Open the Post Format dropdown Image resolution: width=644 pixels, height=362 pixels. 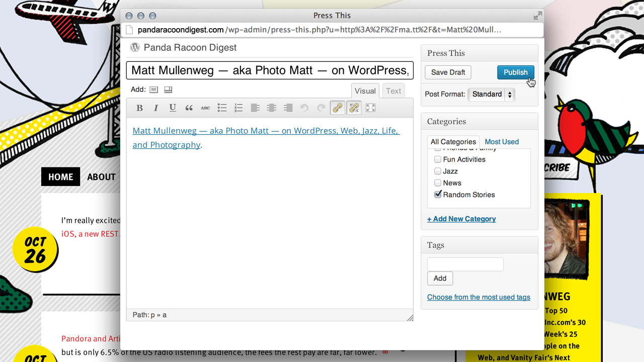(x=492, y=94)
